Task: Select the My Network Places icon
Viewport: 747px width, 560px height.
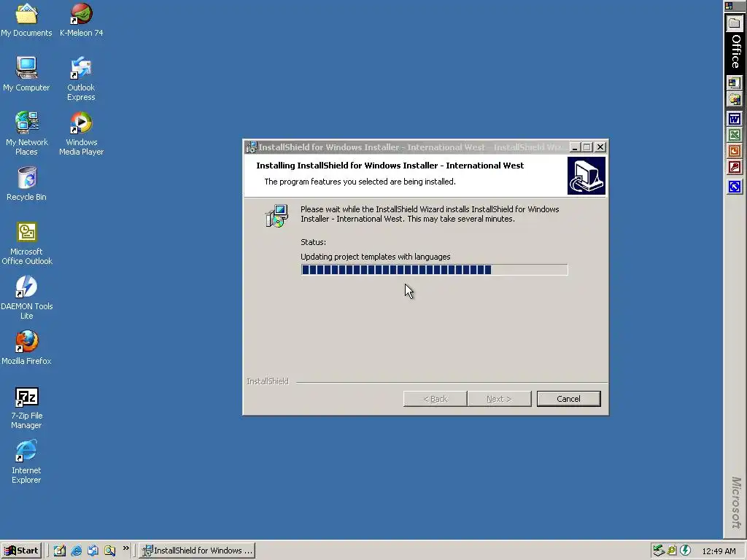Action: 26,134
